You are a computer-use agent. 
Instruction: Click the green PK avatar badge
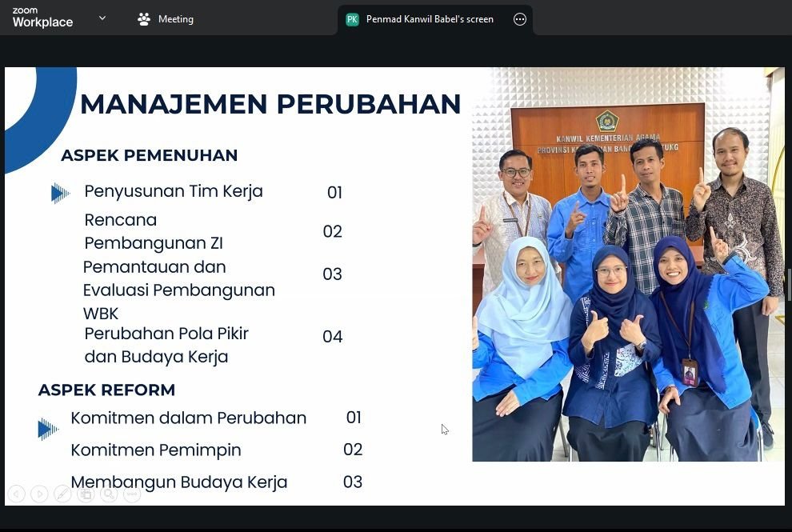click(352, 19)
